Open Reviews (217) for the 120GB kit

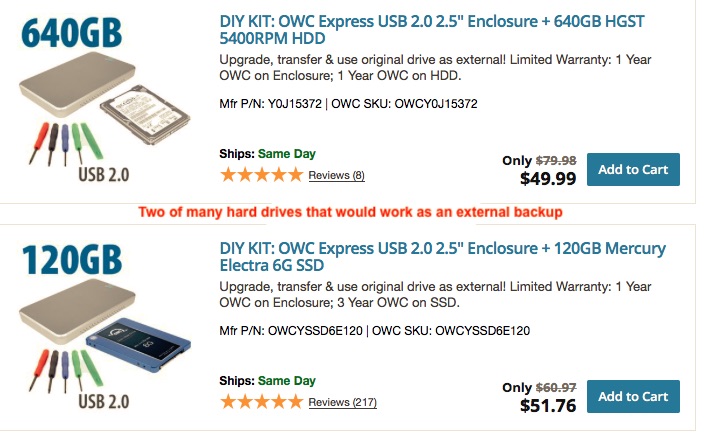[x=342, y=403]
